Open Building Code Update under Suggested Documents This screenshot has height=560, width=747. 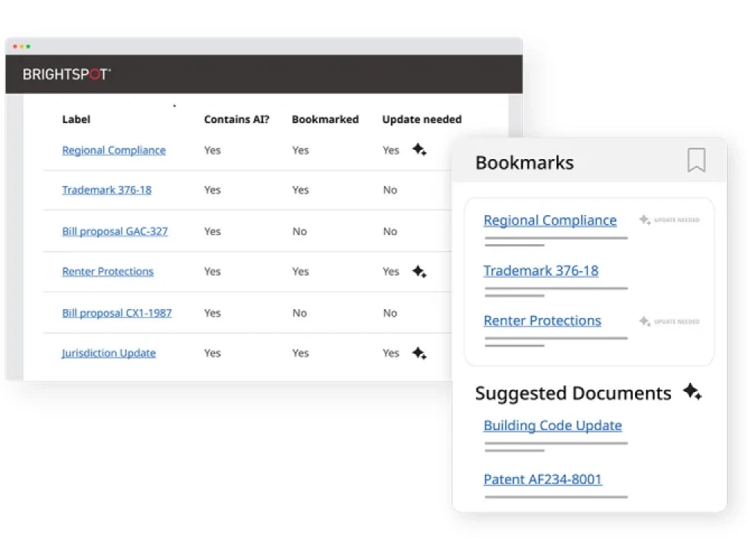coord(553,425)
